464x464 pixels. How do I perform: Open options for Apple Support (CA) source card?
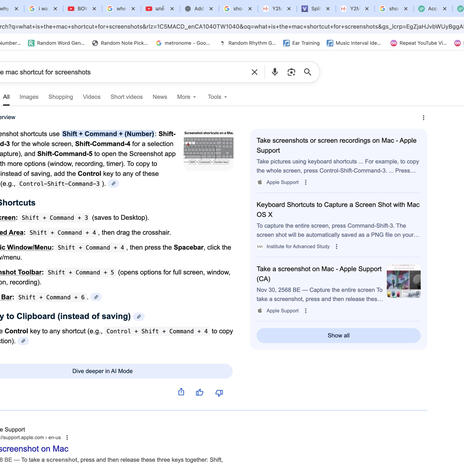click(306, 311)
